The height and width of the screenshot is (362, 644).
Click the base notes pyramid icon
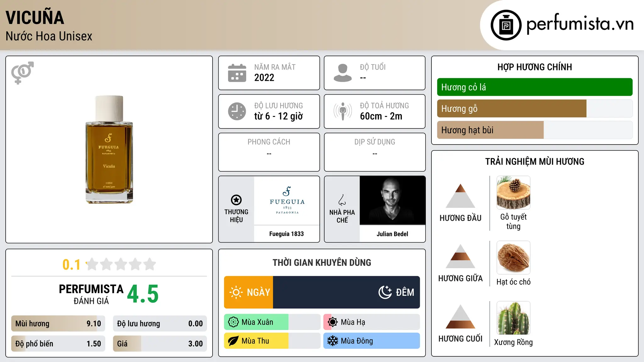pyautogui.click(x=460, y=316)
